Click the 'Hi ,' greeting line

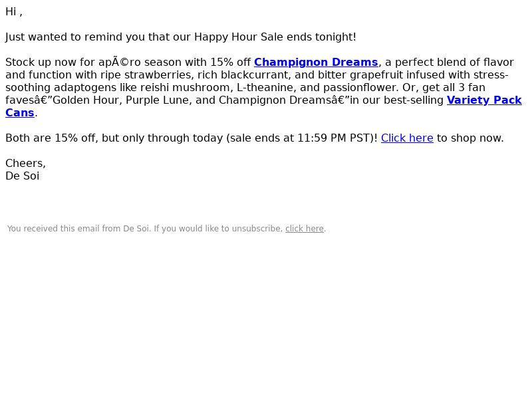pos(14,12)
